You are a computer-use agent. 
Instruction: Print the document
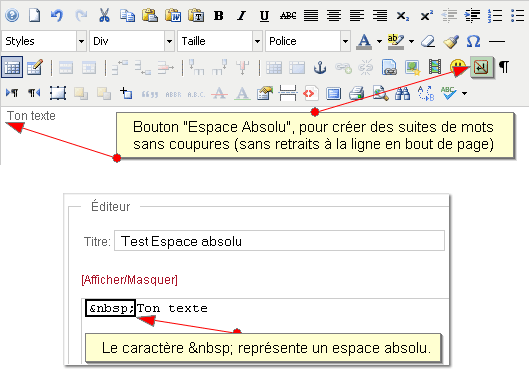[357, 93]
